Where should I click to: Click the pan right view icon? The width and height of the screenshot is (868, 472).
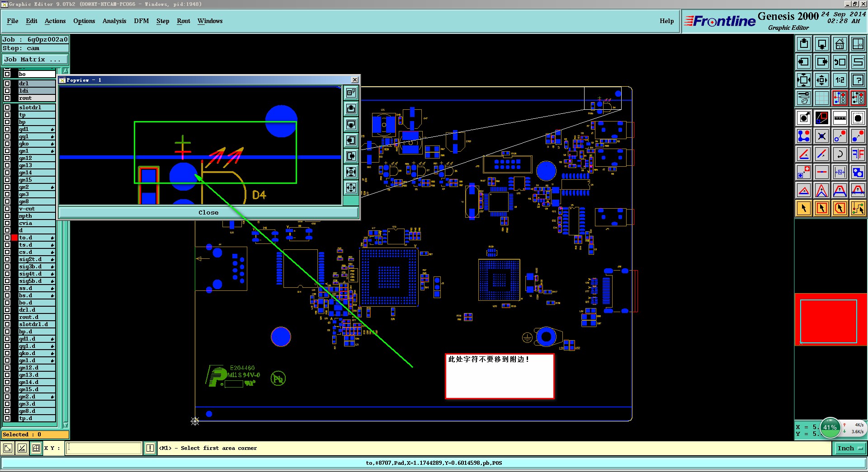click(x=822, y=62)
